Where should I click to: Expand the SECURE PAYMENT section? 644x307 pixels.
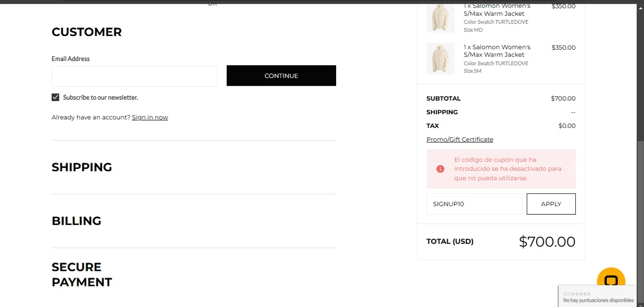[x=82, y=274]
